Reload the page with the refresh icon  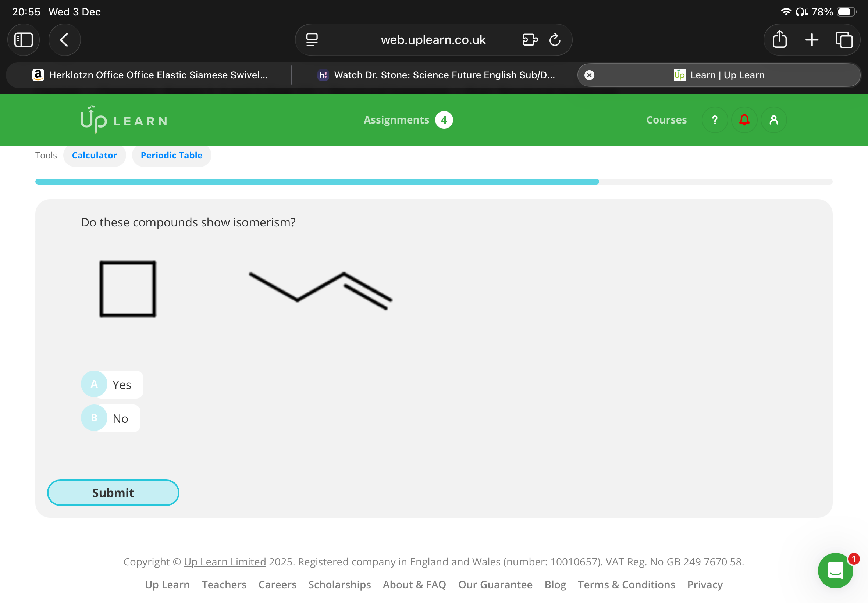[x=554, y=40]
